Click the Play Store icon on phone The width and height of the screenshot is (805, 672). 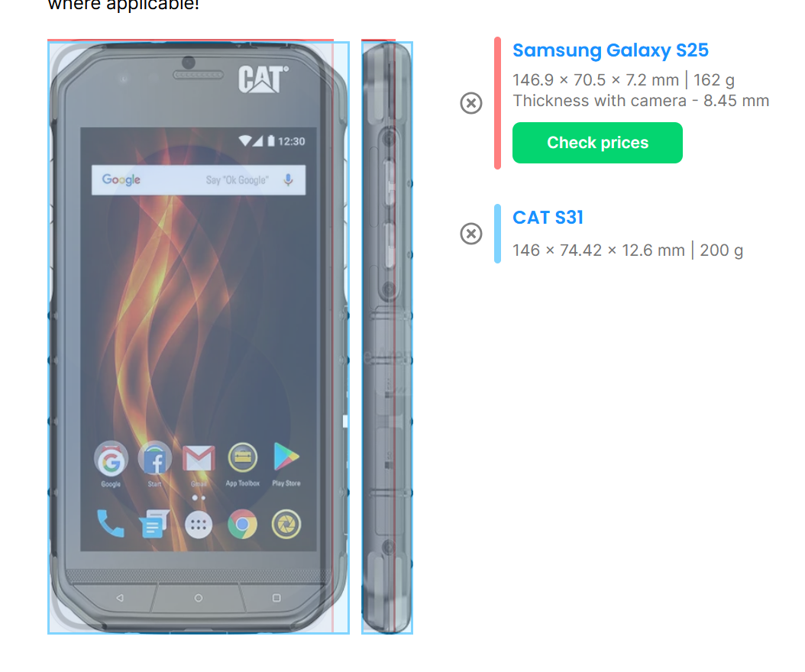point(286,457)
